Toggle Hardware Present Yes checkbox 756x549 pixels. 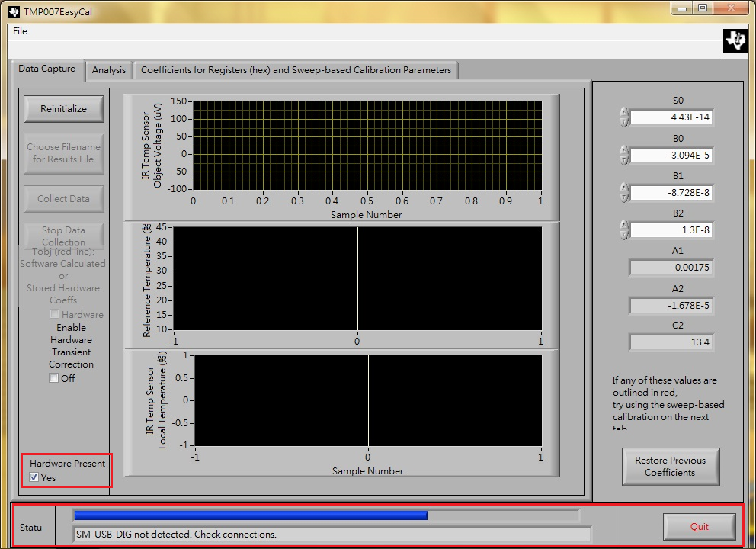pos(34,477)
